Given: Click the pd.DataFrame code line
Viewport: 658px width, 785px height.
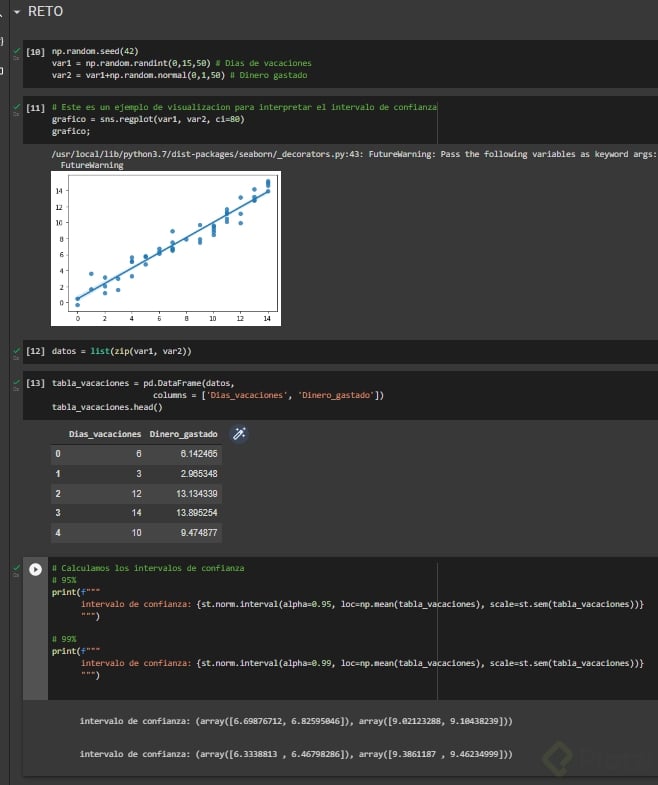Looking at the screenshot, I should pyautogui.click(x=143, y=383).
